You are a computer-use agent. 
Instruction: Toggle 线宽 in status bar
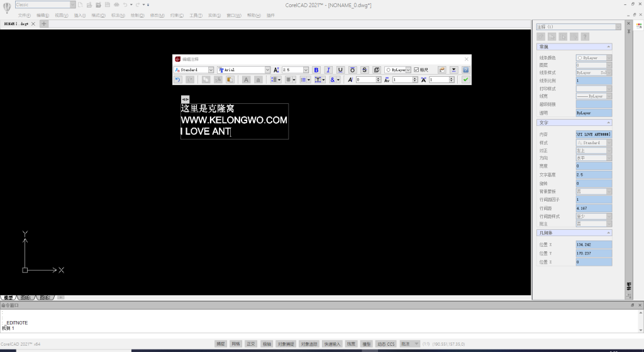351,344
